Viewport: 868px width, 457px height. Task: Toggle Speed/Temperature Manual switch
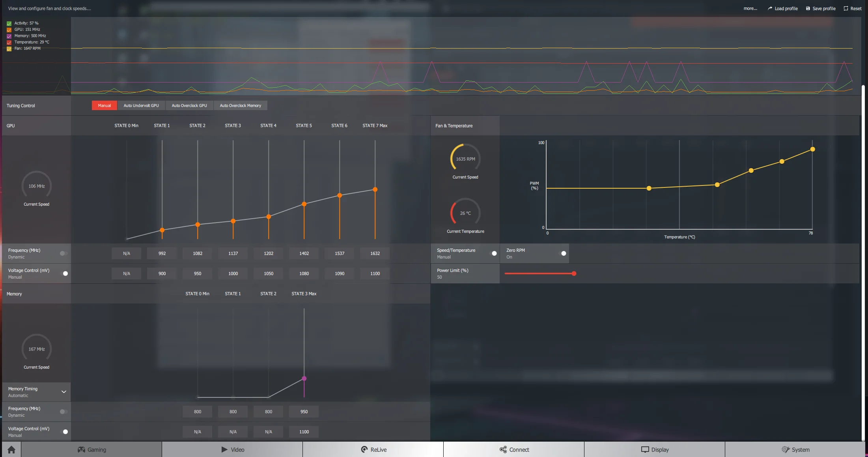click(493, 253)
